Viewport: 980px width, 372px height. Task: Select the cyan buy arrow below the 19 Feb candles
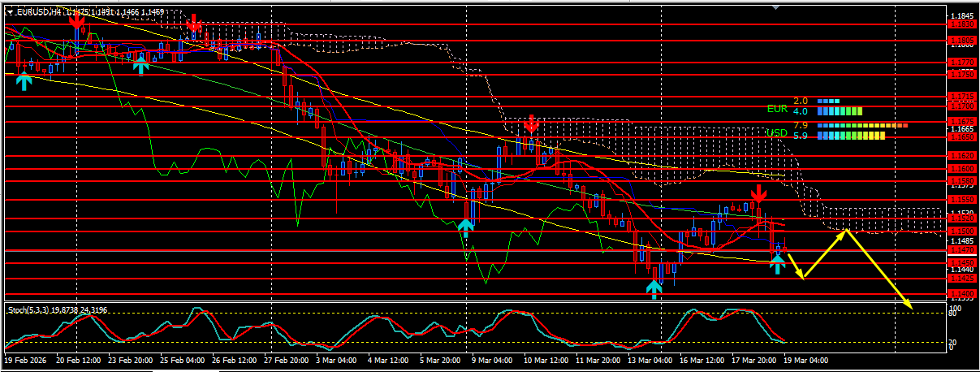click(x=24, y=80)
